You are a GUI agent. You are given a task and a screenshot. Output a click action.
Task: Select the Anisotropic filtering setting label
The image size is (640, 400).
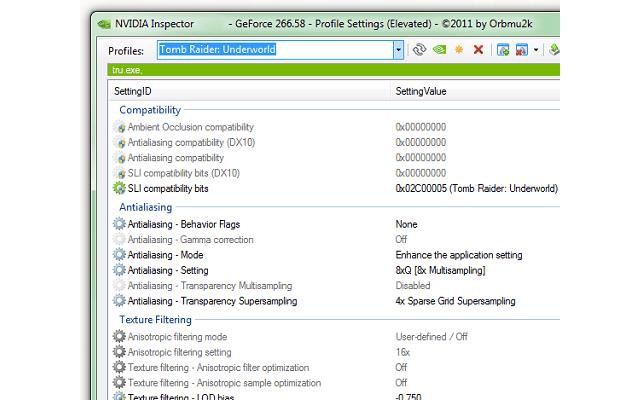[x=180, y=352]
